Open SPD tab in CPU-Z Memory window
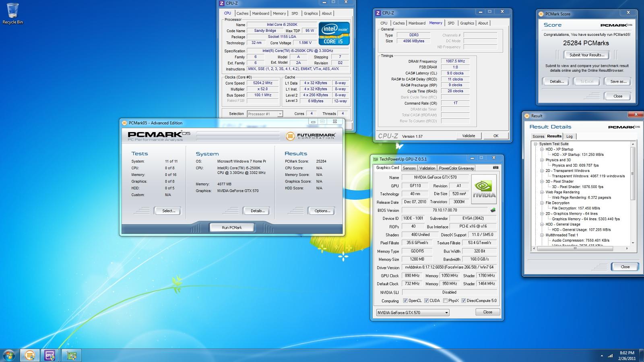This screenshot has width=644, height=362. (451, 23)
